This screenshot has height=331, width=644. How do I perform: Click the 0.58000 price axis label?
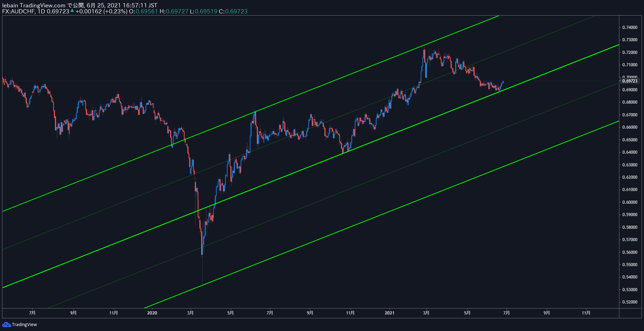[630, 227]
